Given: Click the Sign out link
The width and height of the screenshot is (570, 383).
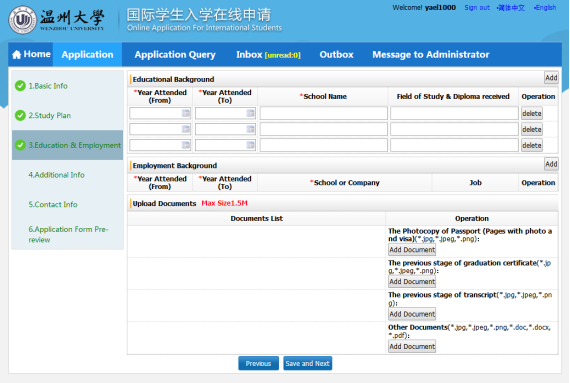Looking at the screenshot, I should (477, 8).
